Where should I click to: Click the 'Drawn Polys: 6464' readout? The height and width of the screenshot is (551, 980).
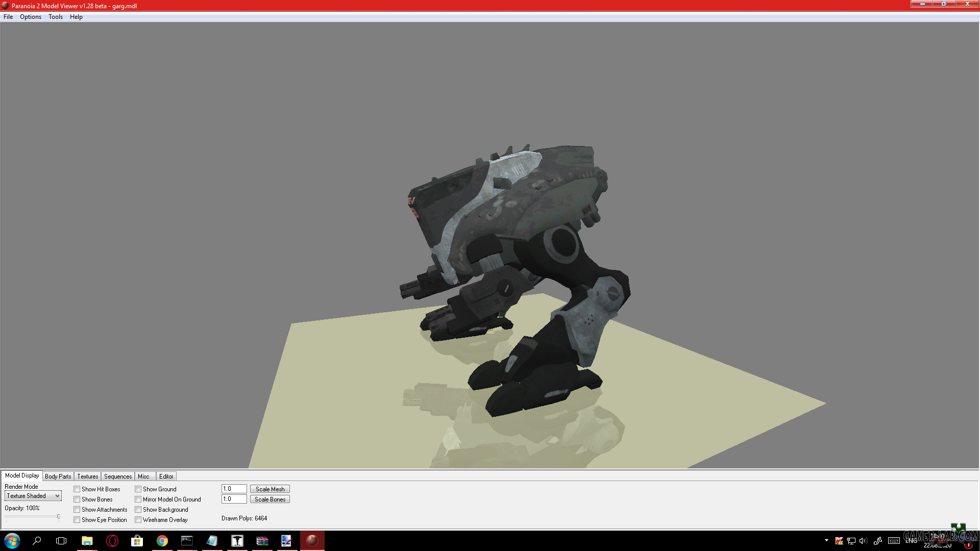244,518
